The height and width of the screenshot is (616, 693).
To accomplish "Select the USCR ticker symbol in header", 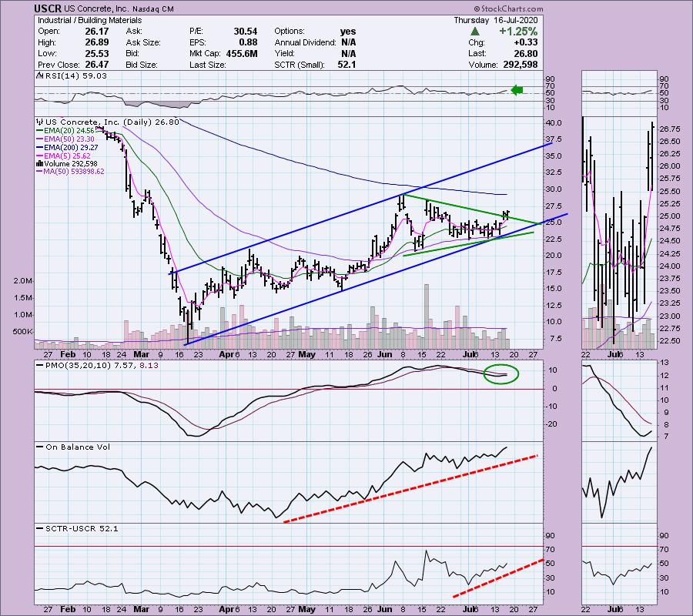I will (x=49, y=8).
